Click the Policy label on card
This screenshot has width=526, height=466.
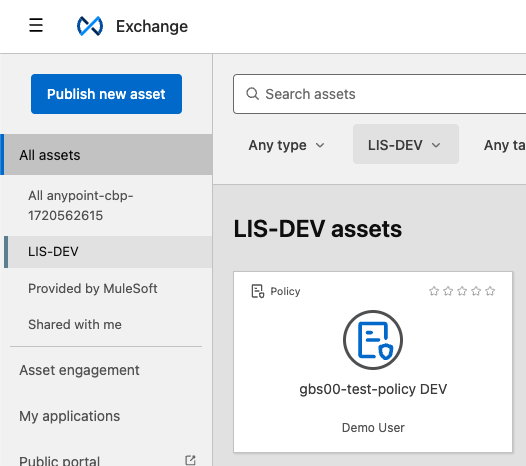pos(285,291)
